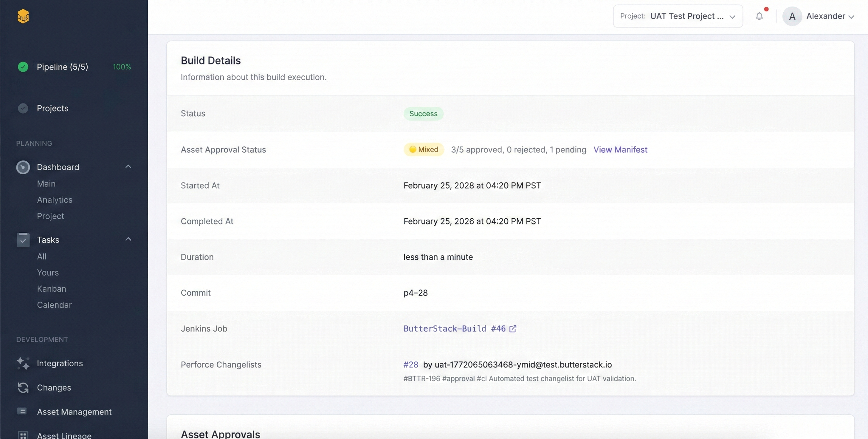Open the View Manifest link
Viewport: 868px width, 439px height.
(620, 150)
